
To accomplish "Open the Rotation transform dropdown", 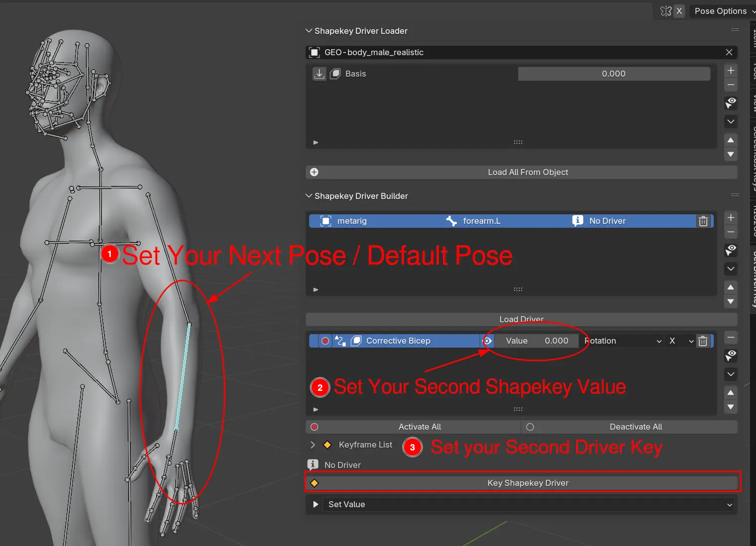I will (621, 341).
